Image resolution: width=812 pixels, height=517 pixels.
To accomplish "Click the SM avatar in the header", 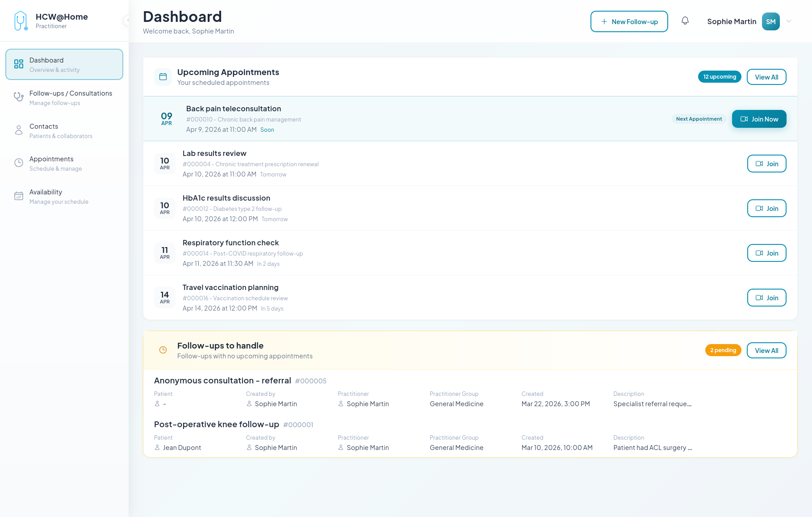I will (770, 21).
